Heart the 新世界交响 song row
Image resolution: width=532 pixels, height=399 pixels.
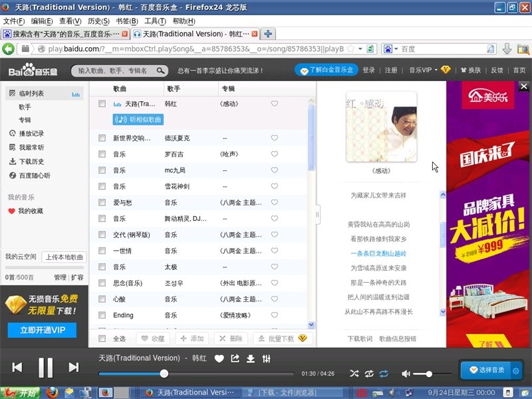coord(275,138)
